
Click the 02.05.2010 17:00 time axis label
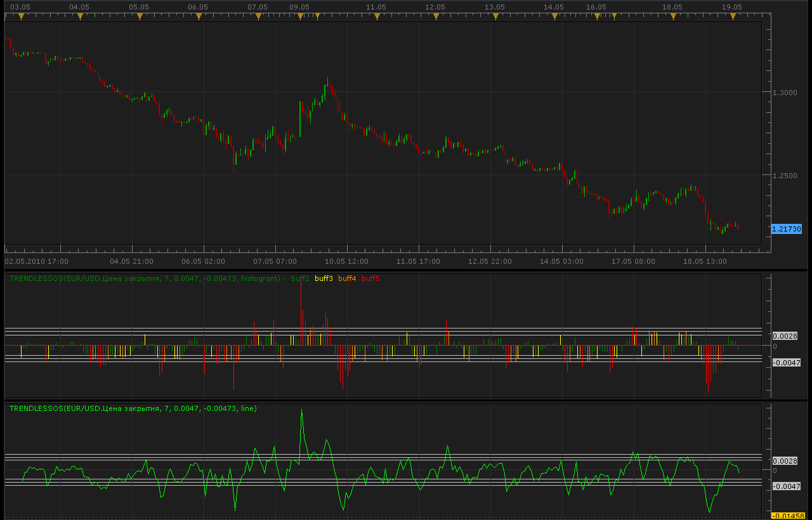point(37,261)
